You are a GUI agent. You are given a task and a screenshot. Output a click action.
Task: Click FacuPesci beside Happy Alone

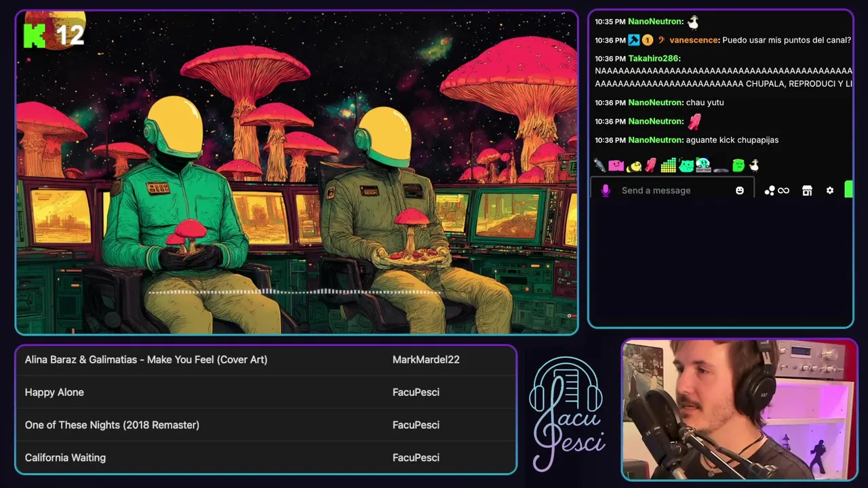pos(416,392)
